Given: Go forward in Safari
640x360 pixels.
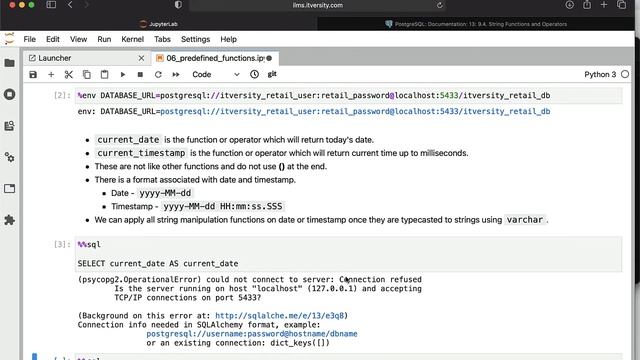Looking at the screenshot, I should pos(87,5).
